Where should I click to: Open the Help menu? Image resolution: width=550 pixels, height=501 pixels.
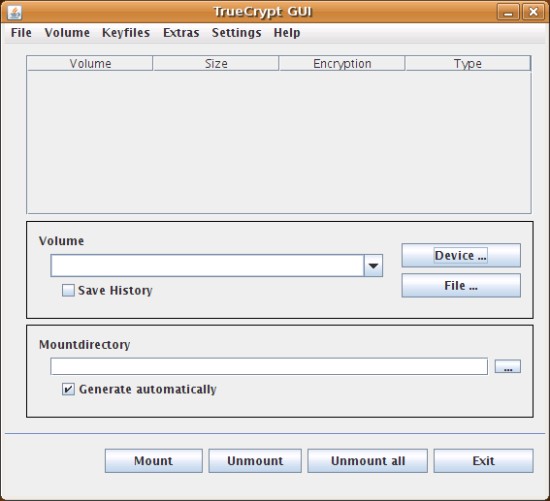click(x=287, y=33)
